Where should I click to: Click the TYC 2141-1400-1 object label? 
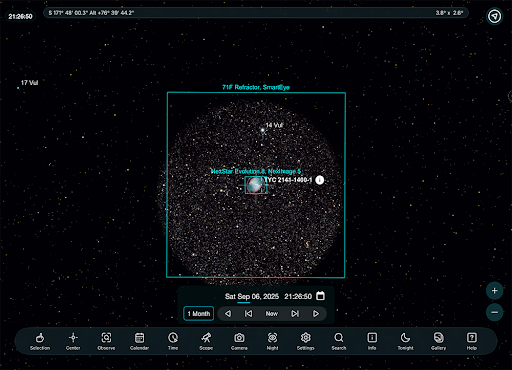[288, 180]
